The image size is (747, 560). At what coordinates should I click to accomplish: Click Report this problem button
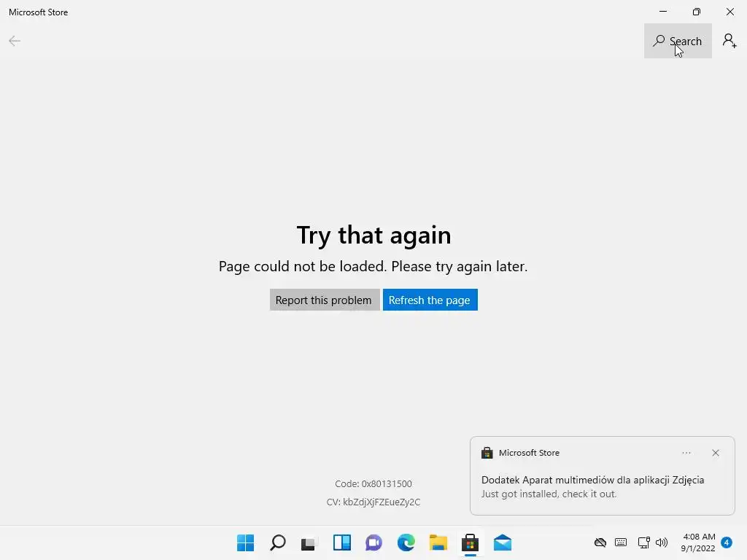(325, 300)
